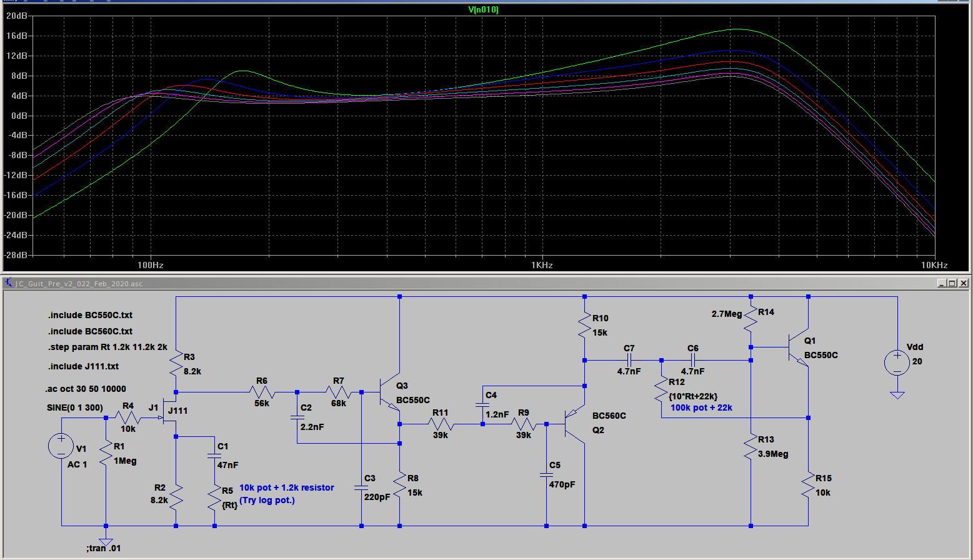Image resolution: width=973 pixels, height=560 pixels.
Task: Click the '100k pot + 22k' note
Action: [701, 407]
